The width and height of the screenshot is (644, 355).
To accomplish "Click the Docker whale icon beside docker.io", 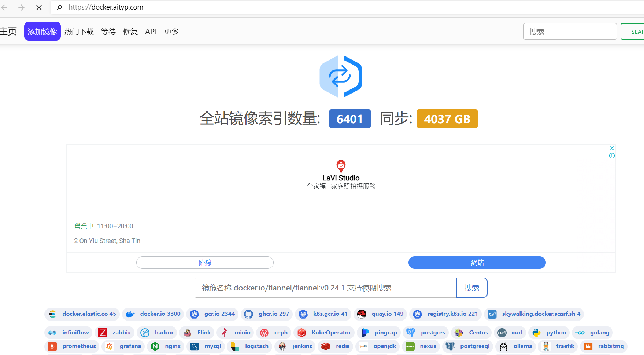I will pos(130,314).
